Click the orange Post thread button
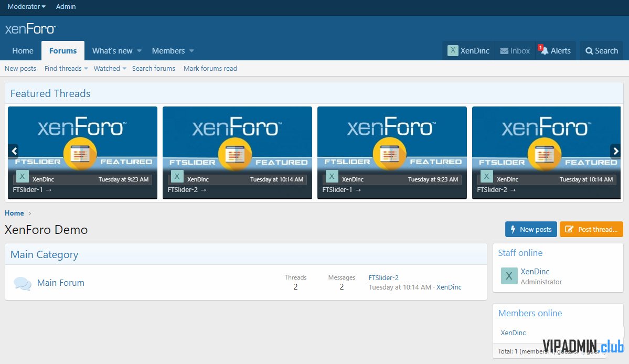 coord(591,229)
